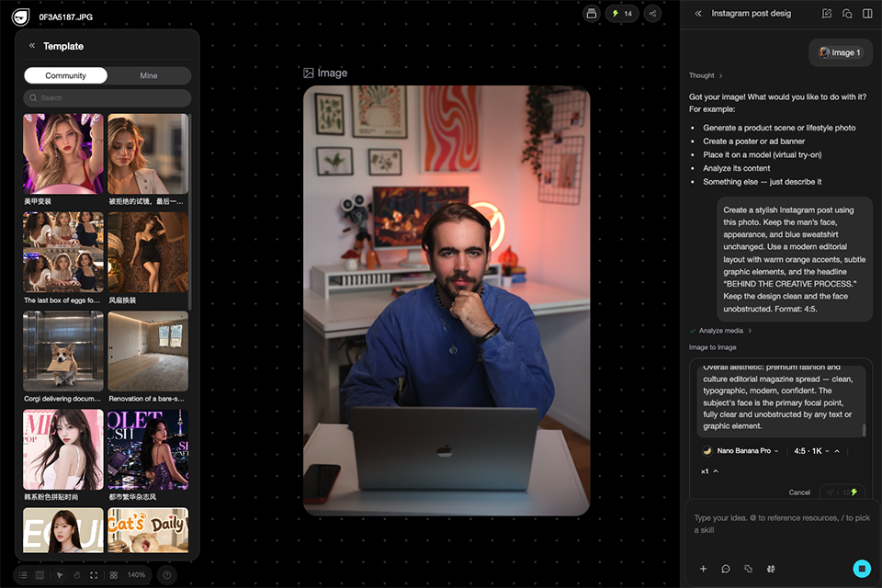Screen dimensions: 882x588
Task: Open the share icon in top bar
Action: pos(652,14)
